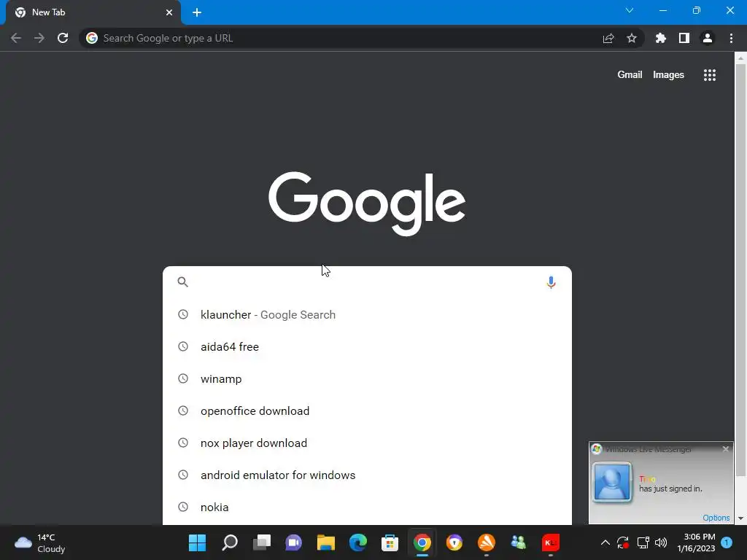Select the New Tab tab
This screenshot has width=747, height=560.
(x=93, y=13)
